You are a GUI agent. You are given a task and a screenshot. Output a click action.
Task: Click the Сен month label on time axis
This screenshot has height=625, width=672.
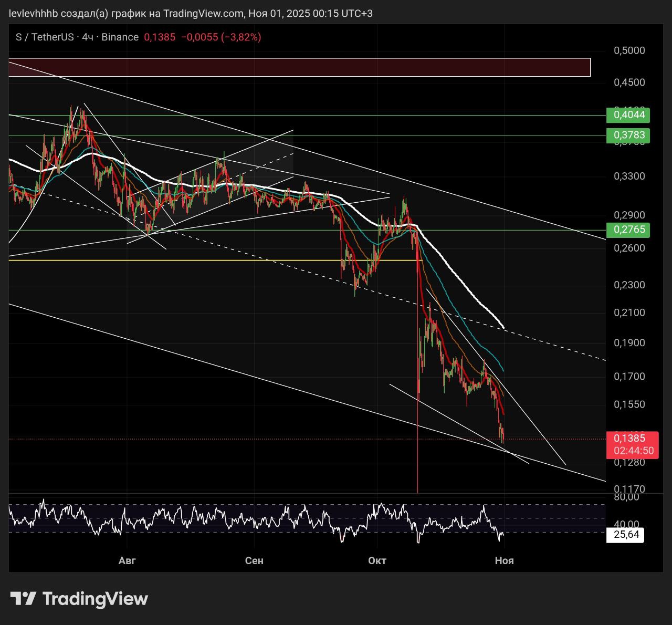(254, 560)
